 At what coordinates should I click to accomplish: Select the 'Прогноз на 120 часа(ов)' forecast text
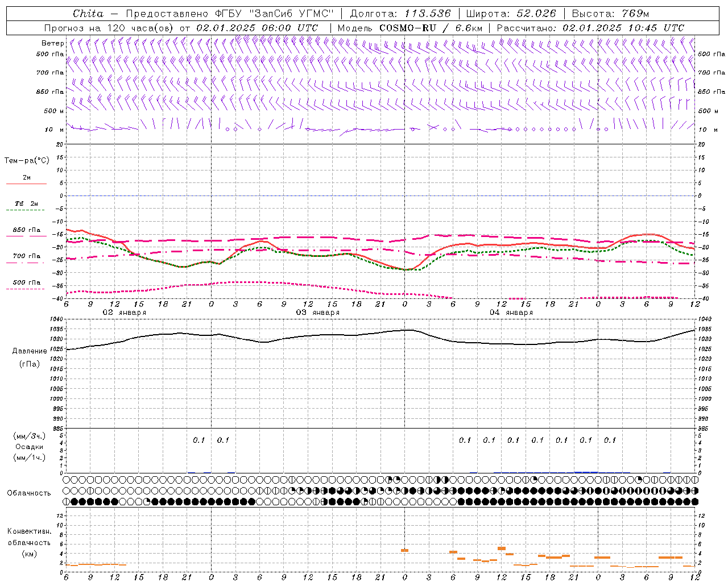pyautogui.click(x=110, y=28)
